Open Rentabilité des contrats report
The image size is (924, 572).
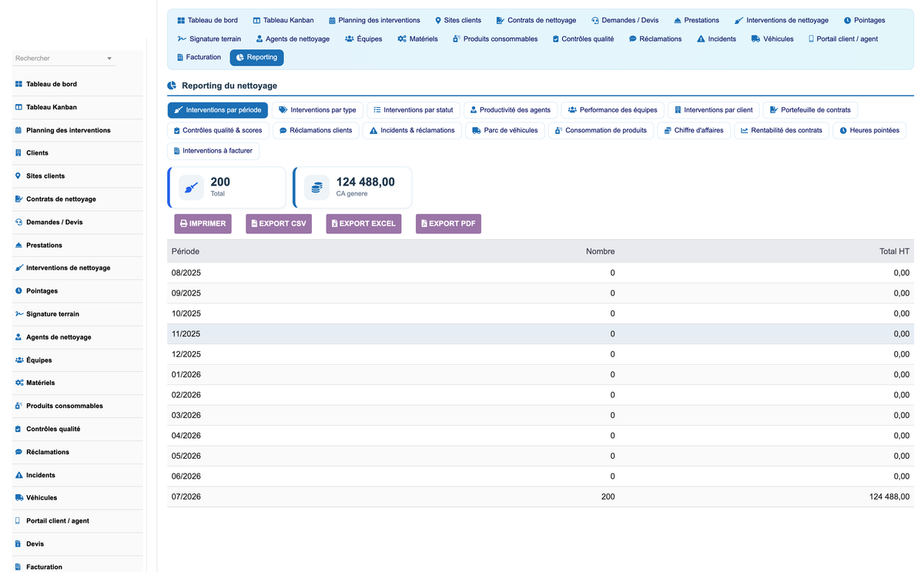[782, 130]
